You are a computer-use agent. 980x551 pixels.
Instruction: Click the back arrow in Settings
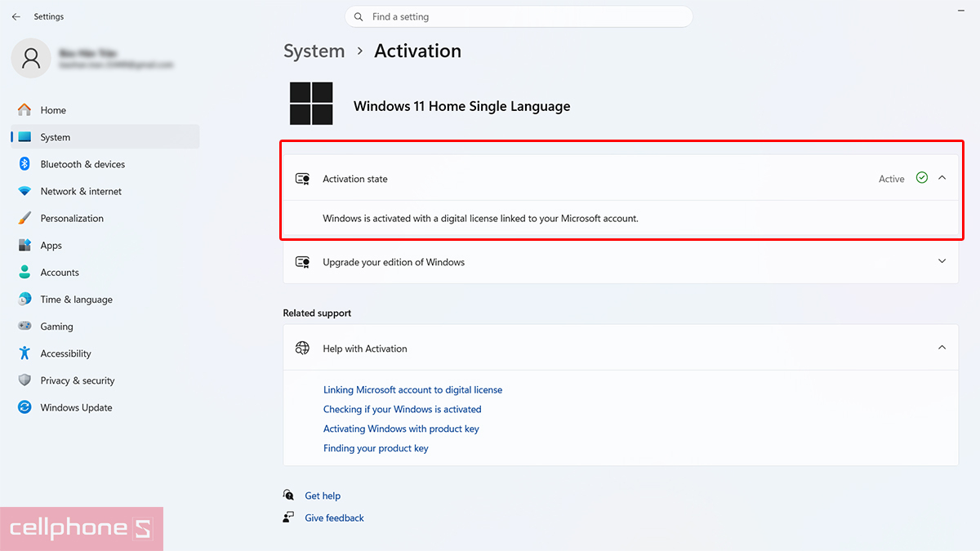(x=16, y=16)
